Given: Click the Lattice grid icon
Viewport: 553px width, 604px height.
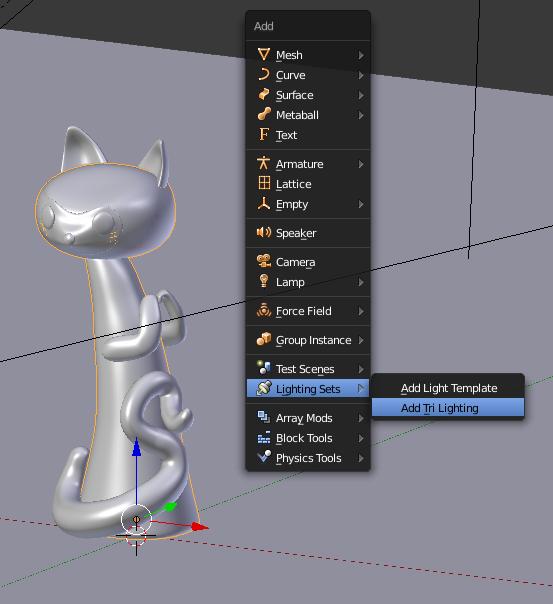Looking at the screenshot, I should point(264,183).
